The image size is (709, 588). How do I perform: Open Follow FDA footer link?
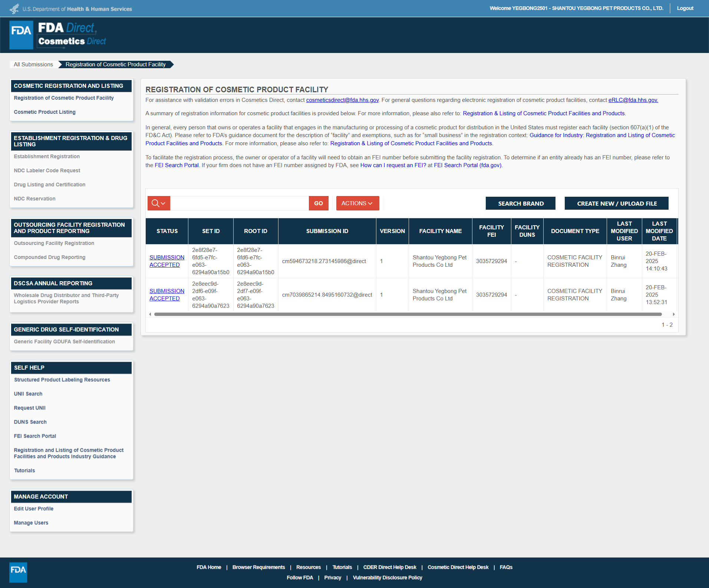point(300,578)
